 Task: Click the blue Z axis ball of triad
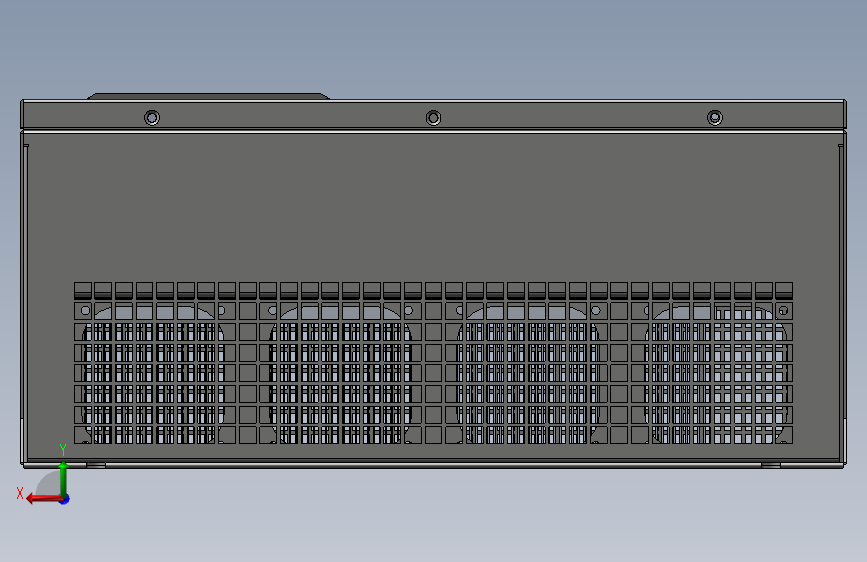tap(65, 500)
